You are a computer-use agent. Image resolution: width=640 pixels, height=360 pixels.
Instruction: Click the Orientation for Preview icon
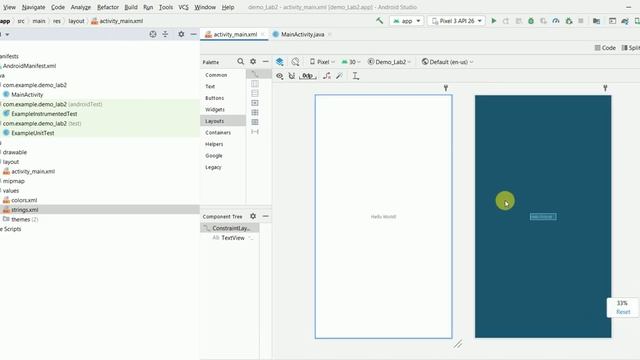point(295,62)
